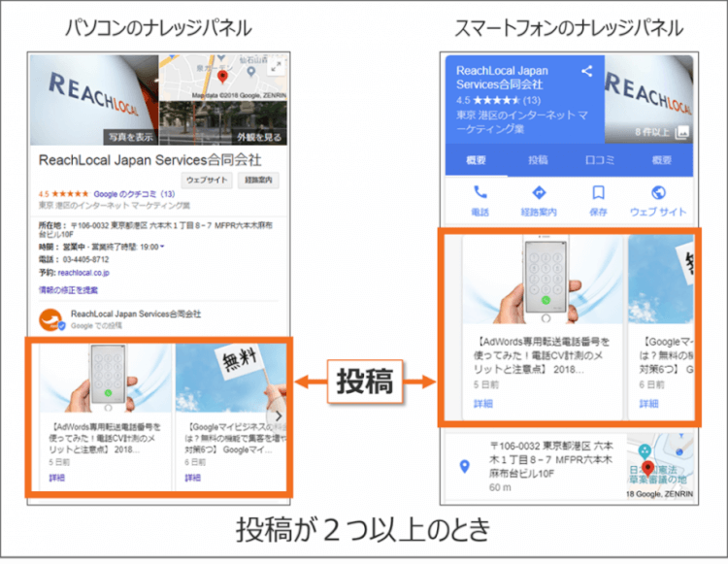Select first 概要 tab in smartphone panel

coord(476,160)
